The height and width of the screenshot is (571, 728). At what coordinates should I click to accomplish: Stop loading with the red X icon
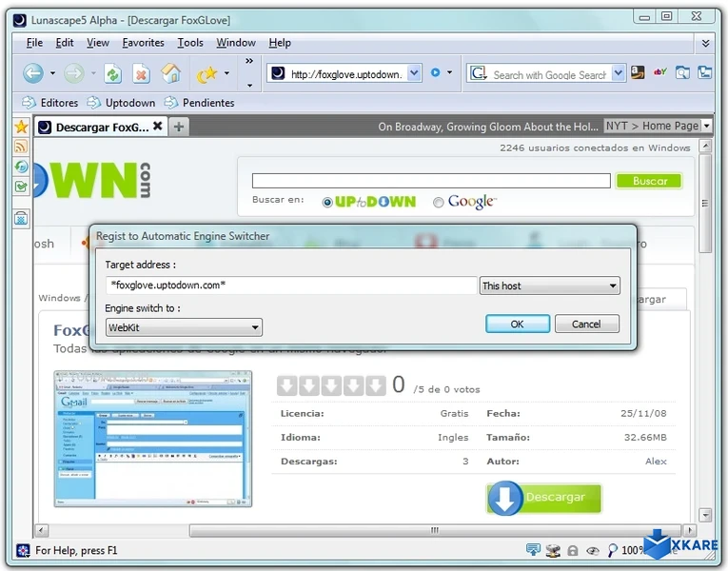click(x=142, y=74)
